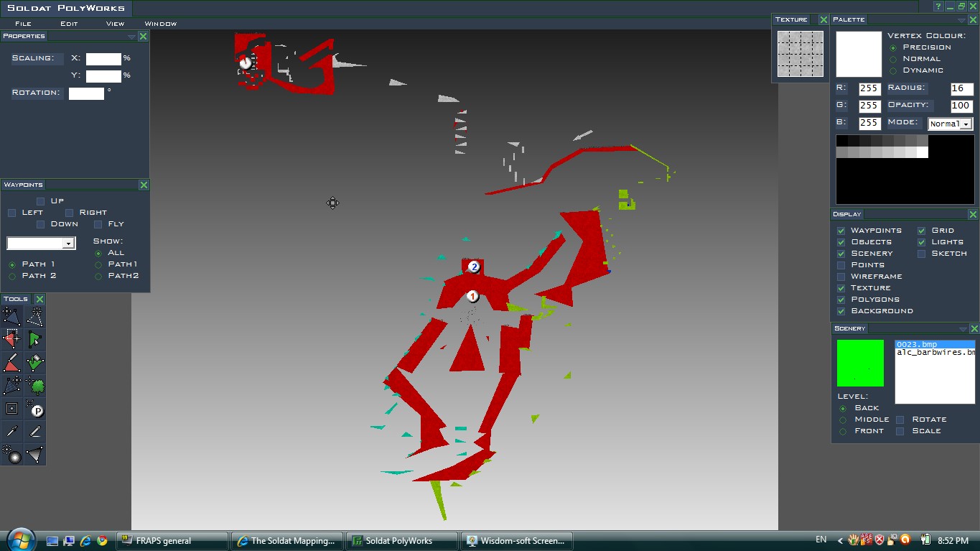
Task: Select the Dynamic vertex colour option
Action: [893, 70]
